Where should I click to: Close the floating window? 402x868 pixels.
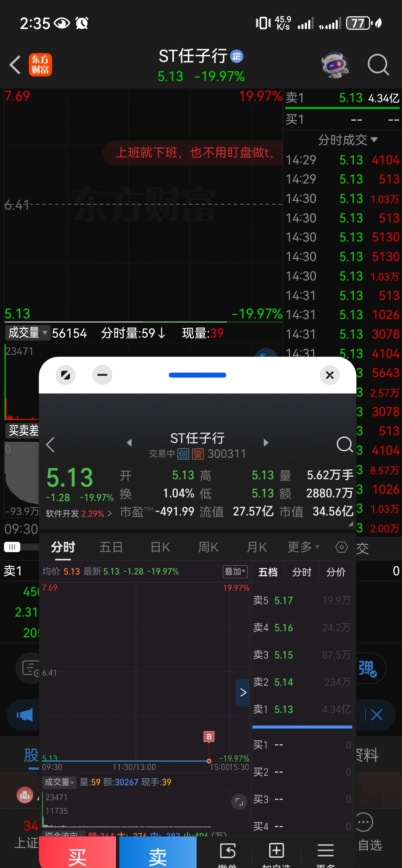[x=330, y=375]
